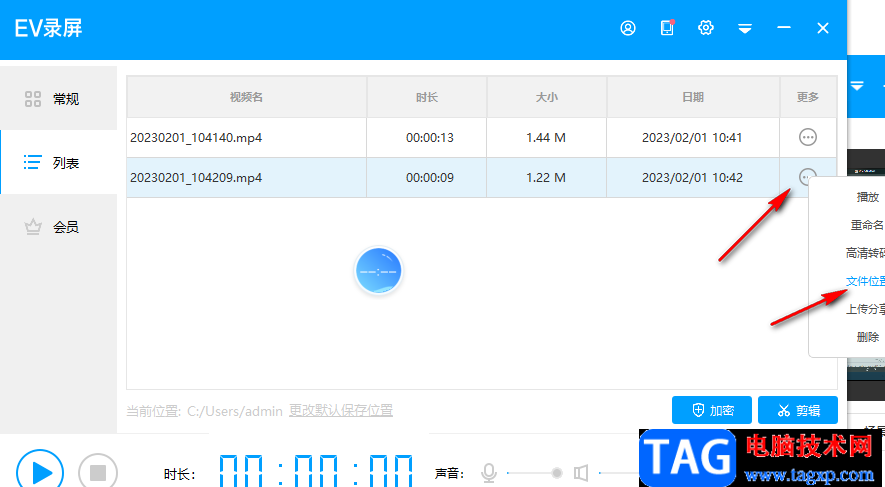The height and width of the screenshot is (487, 885).
Task: Click the 更改默认保存位置 link
Action: [341, 410]
